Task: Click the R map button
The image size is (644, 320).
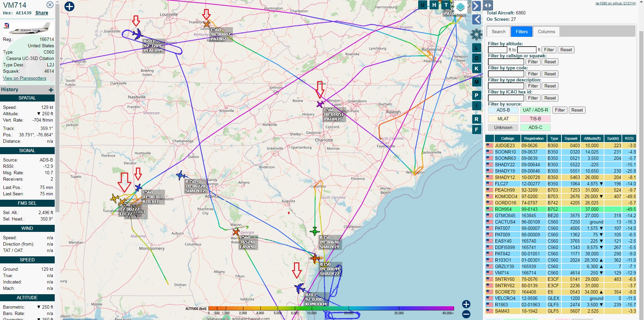Action: (x=477, y=119)
